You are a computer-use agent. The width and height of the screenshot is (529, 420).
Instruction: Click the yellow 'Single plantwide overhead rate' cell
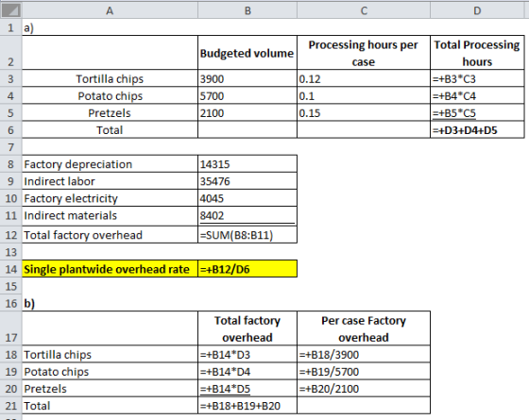coord(110,269)
